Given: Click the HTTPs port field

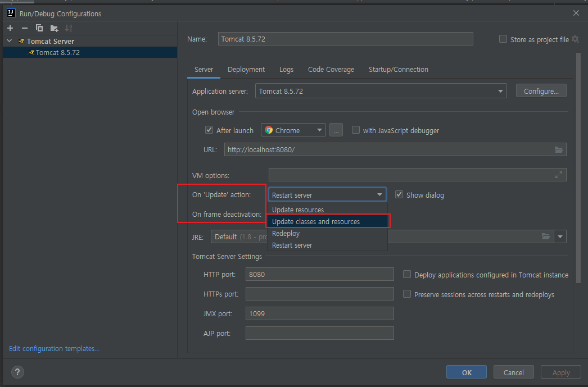Looking at the screenshot, I should click(x=319, y=294).
